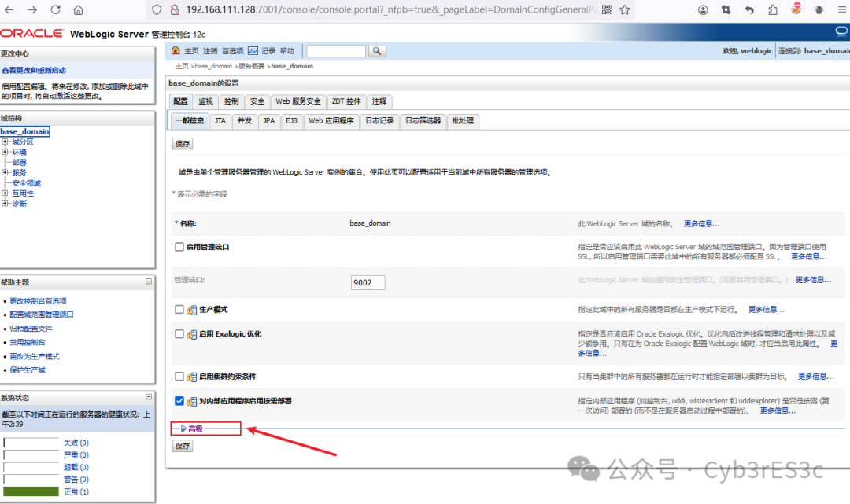Click the icon beside 启用 Exalogic 优化
Viewport: 850px width, 504px height.
(x=191, y=334)
